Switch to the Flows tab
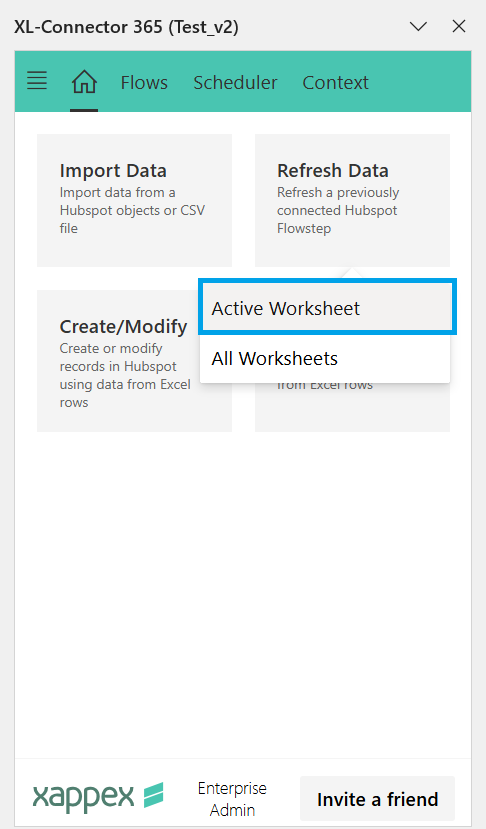This screenshot has width=486, height=829. pos(144,82)
